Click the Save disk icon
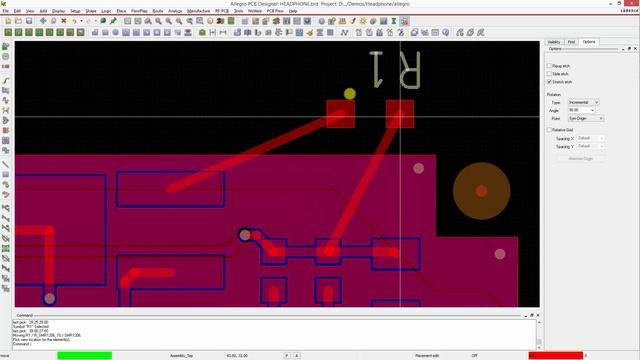Image resolution: width=640 pixels, height=360 pixels. coord(29,21)
